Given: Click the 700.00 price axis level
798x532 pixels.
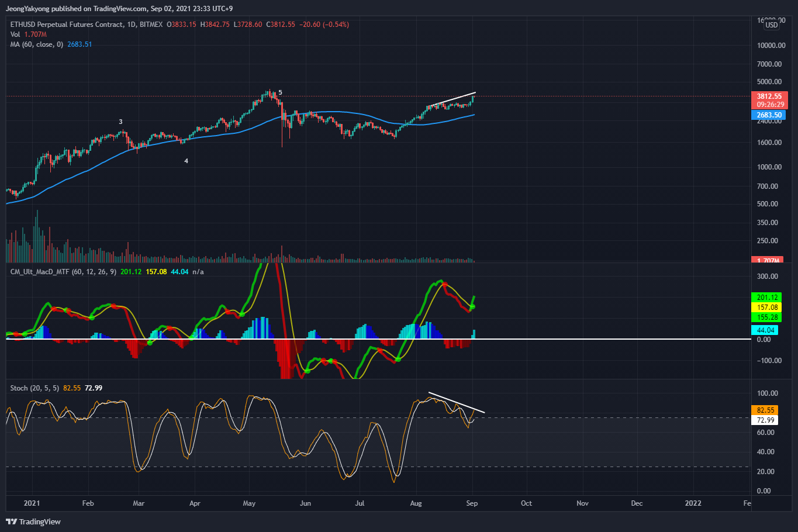Looking at the screenshot, I should coord(769,186).
